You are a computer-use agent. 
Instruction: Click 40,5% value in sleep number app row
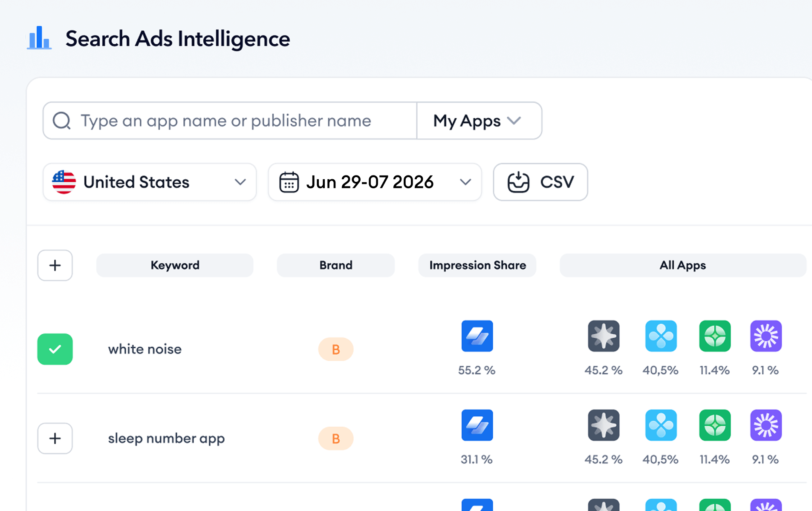[661, 459]
